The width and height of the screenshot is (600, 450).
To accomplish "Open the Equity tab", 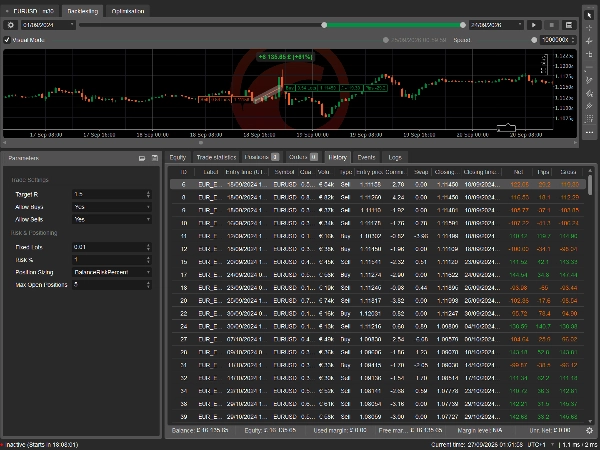I will tap(178, 157).
